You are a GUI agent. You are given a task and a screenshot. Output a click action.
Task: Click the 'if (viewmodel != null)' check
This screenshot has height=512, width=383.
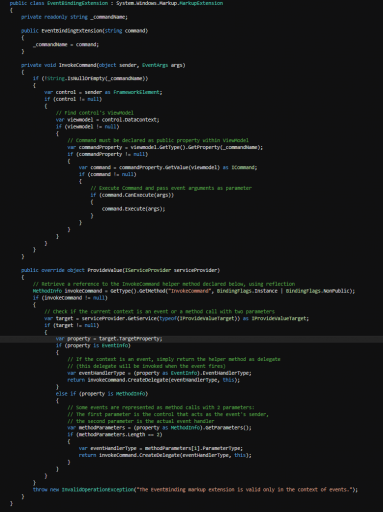[87, 127]
